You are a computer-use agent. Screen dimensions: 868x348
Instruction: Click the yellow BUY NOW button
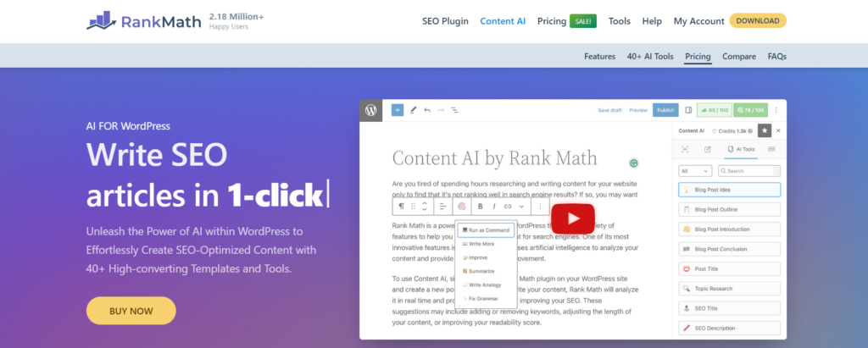click(x=131, y=311)
